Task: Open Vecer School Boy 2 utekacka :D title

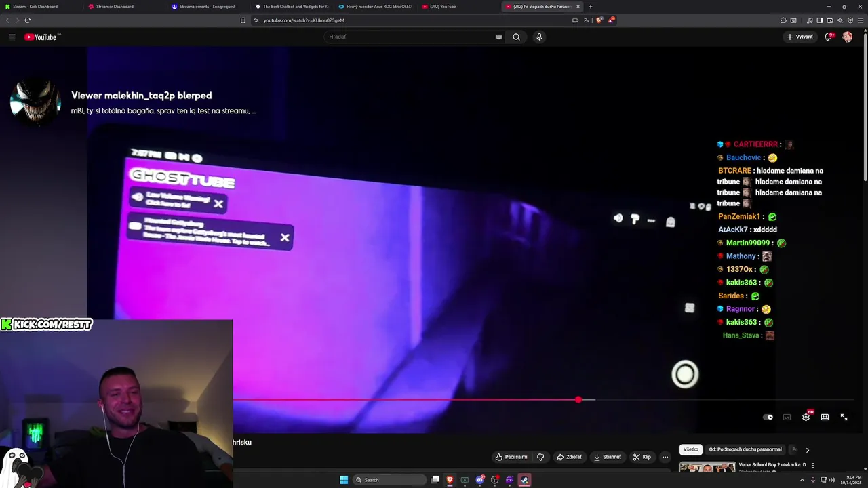Action: [772, 465]
